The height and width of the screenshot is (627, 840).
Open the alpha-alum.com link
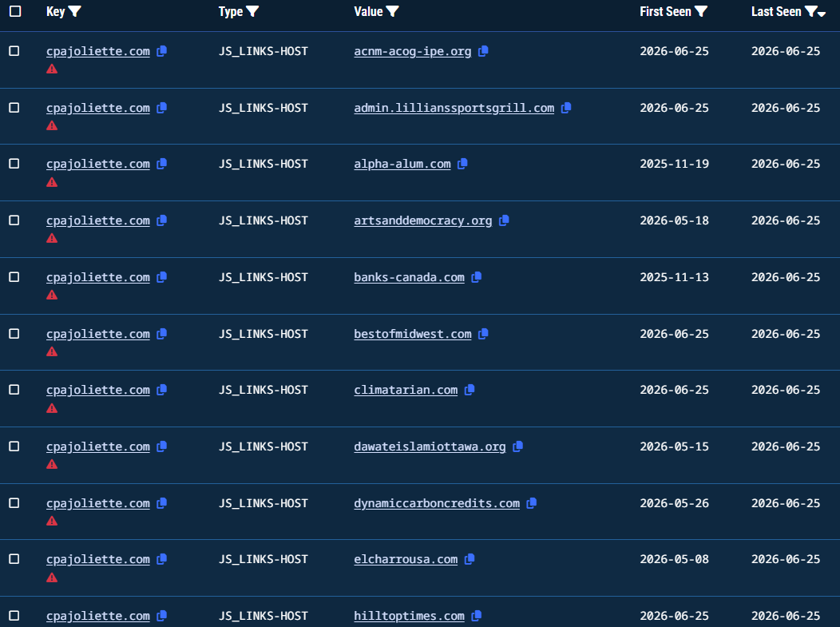pyautogui.click(x=402, y=164)
